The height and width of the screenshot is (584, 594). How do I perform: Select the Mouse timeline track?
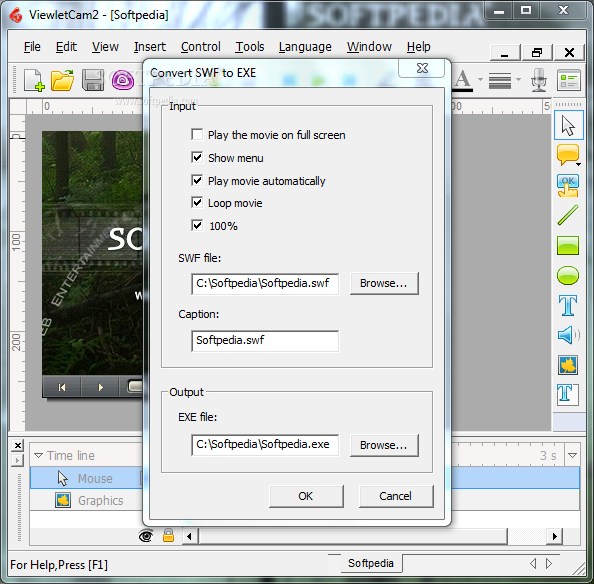(x=305, y=478)
